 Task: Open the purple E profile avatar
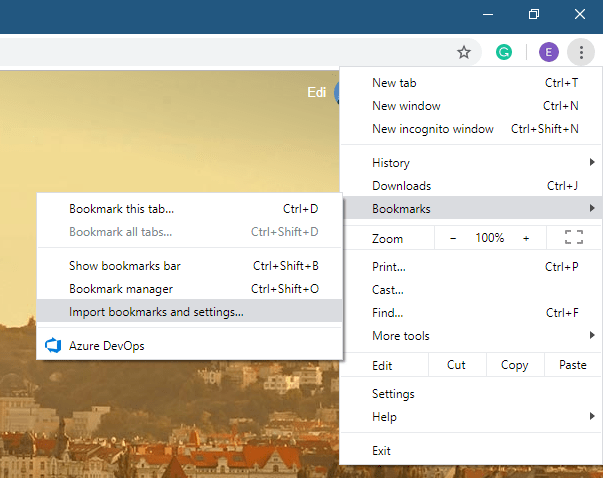pos(549,52)
